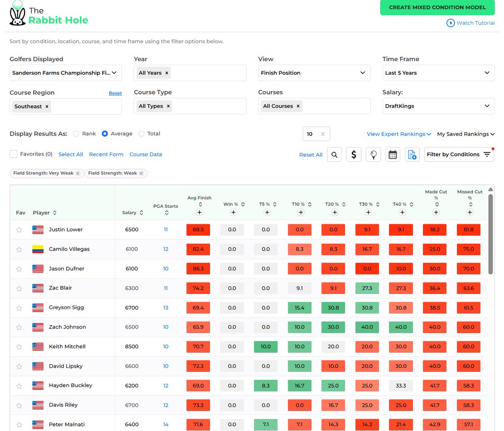Click plus icon under T30 %
The width and height of the screenshot is (504, 431).
pos(368,213)
